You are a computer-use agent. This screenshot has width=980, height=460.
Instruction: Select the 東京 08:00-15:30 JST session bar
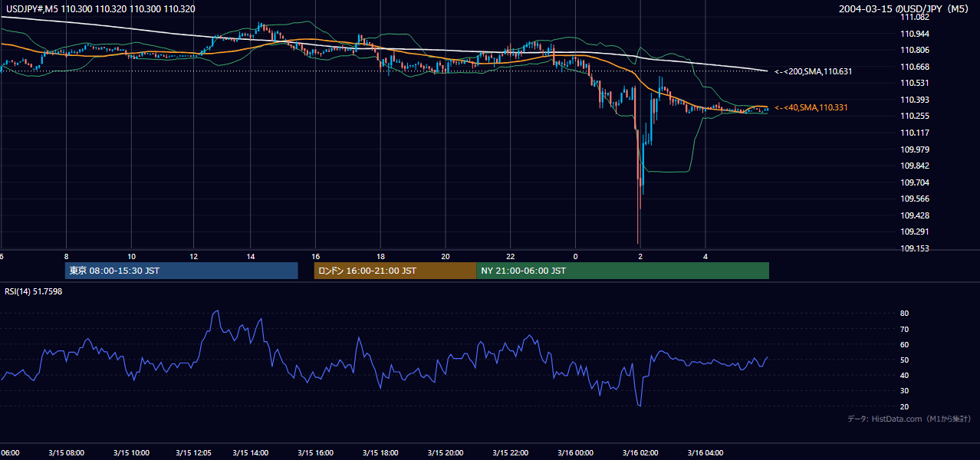[x=182, y=271]
